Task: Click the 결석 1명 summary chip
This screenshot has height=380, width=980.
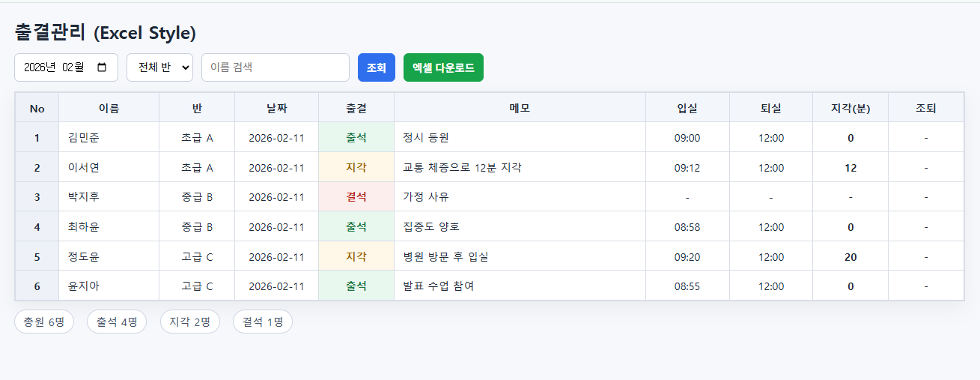Action: [x=263, y=322]
